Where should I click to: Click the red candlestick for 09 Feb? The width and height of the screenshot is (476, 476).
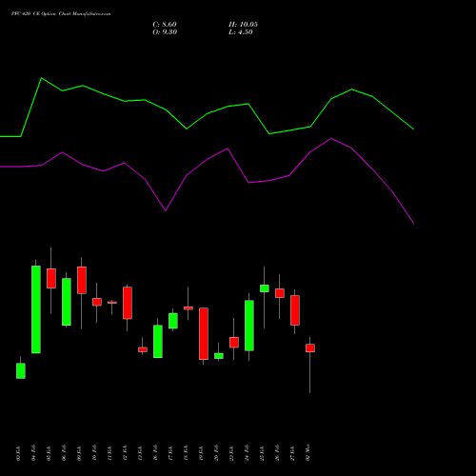(x=82, y=280)
